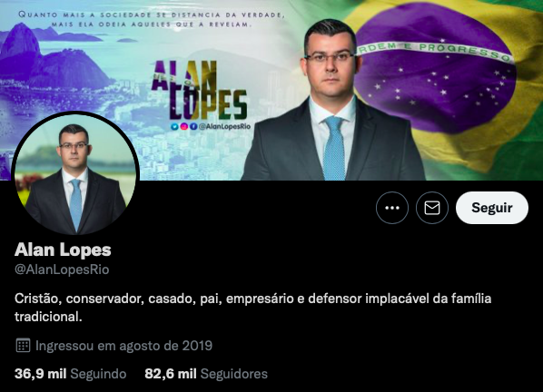
Task: Click the calendar icon beside join date
Action: tap(24, 346)
